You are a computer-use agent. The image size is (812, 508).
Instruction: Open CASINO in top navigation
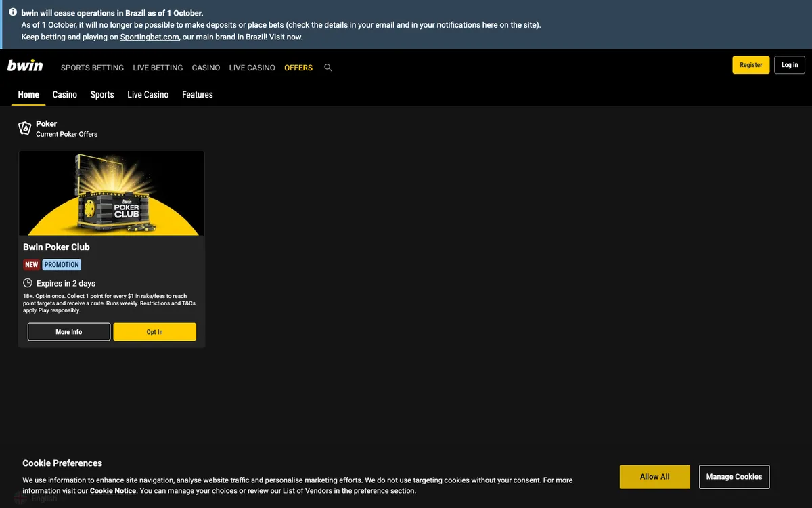click(206, 68)
